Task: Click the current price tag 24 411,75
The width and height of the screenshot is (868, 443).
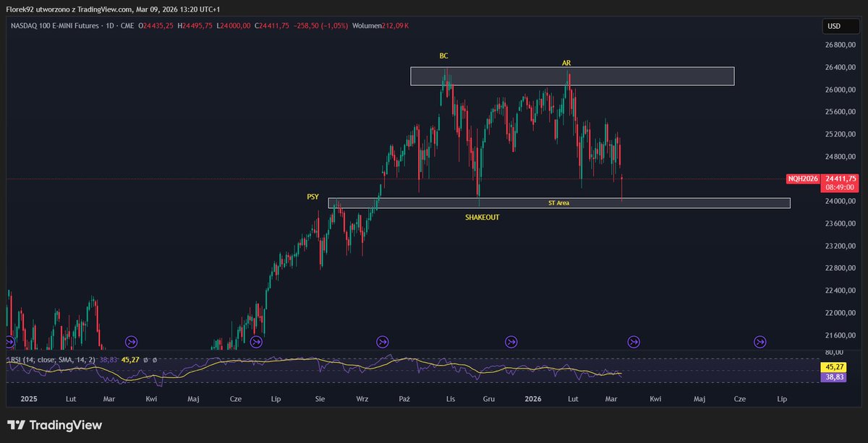Action: coord(839,179)
